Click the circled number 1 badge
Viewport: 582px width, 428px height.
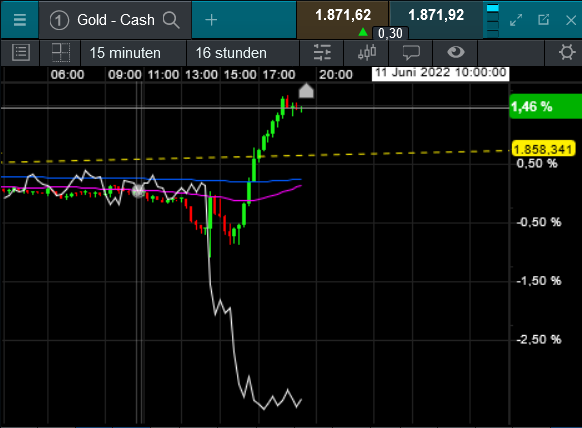pyautogui.click(x=59, y=20)
